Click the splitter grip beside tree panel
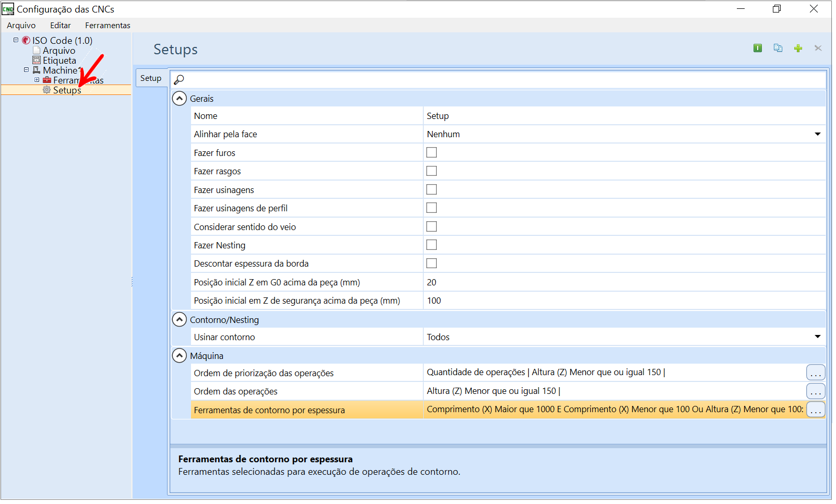 [x=132, y=282]
